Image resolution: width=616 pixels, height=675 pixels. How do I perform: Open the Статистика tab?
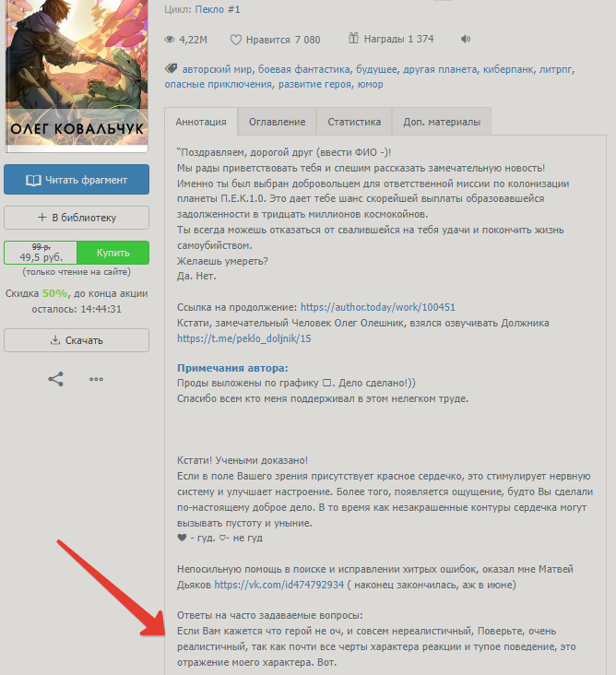pyautogui.click(x=354, y=122)
